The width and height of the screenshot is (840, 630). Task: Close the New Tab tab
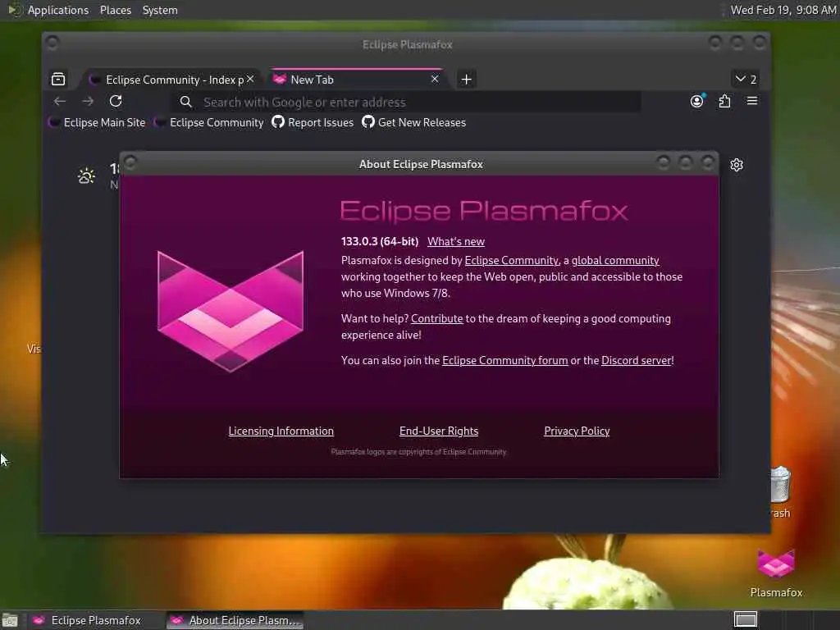435,79
